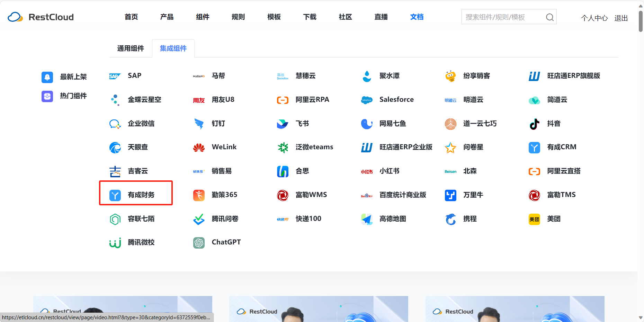Click the 飞书 icon
This screenshot has width=644, height=322.
click(283, 124)
